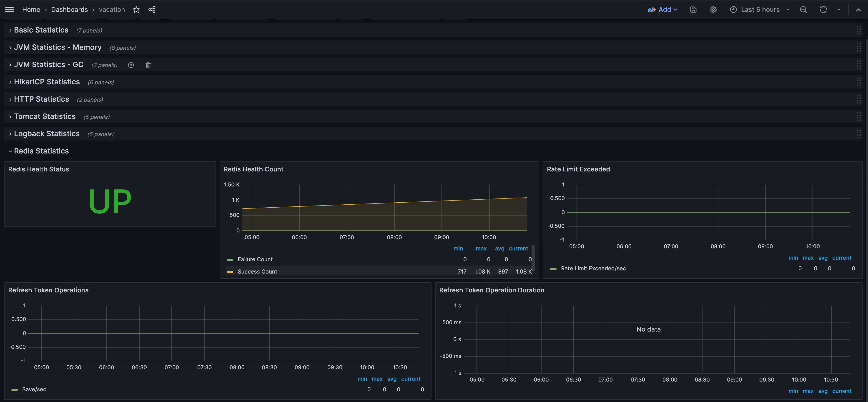Open dashboard settings gear in top bar

(x=713, y=9)
